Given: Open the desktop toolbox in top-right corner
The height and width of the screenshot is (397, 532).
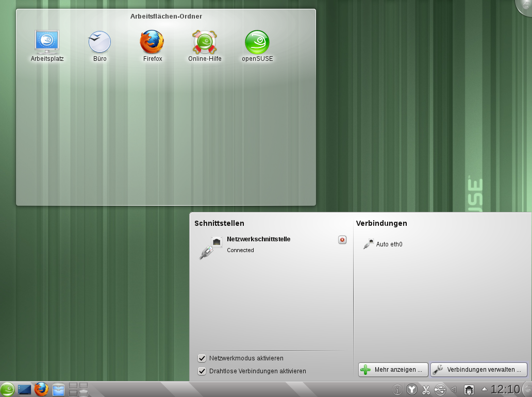Looking at the screenshot, I should click(525, 6).
